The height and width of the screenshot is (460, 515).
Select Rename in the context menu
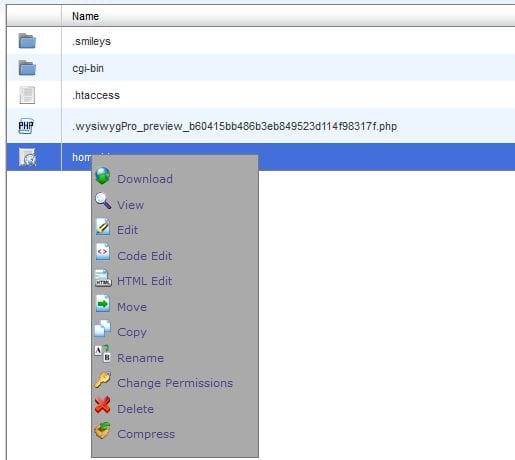tap(140, 358)
